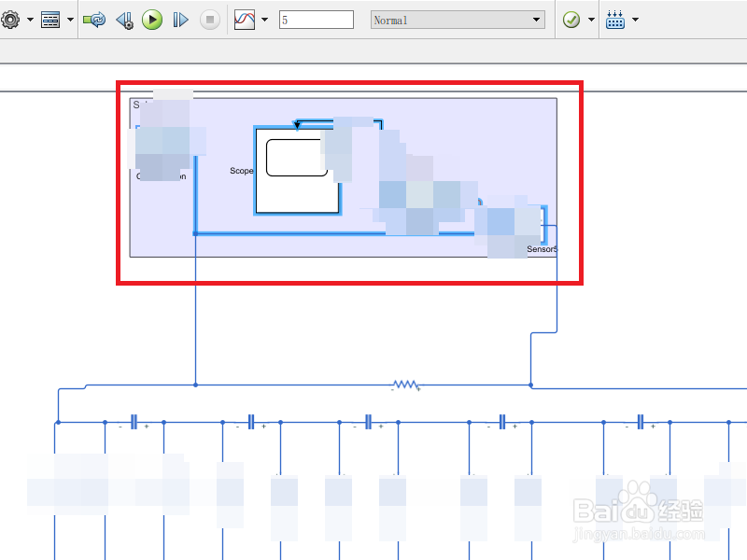Click the Model Advisor checkmark icon
Screen dimensions: 747x560
pos(571,20)
